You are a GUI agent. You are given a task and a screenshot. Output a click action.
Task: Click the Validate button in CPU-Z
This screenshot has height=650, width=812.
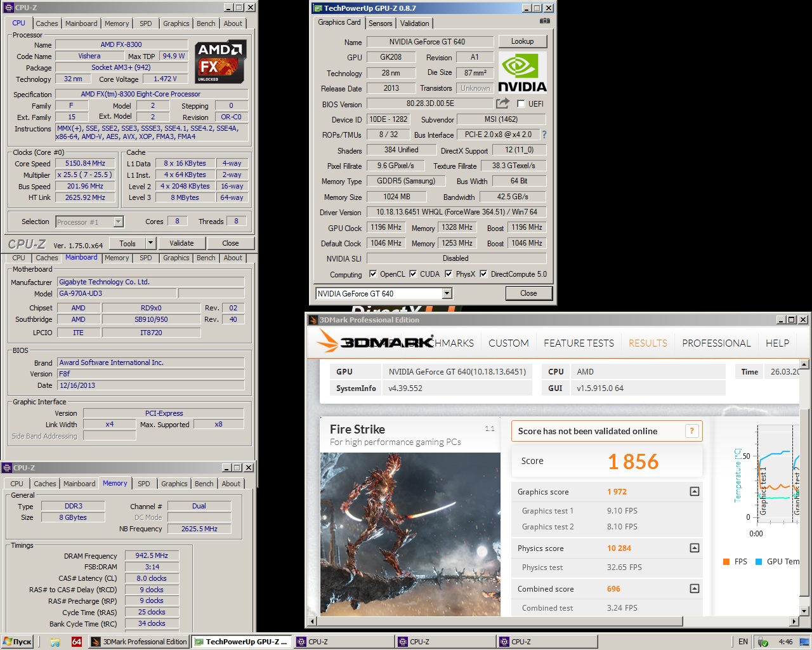pyautogui.click(x=181, y=243)
